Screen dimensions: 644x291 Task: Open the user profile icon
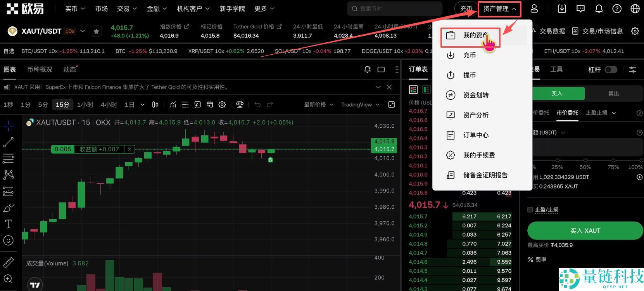click(534, 9)
